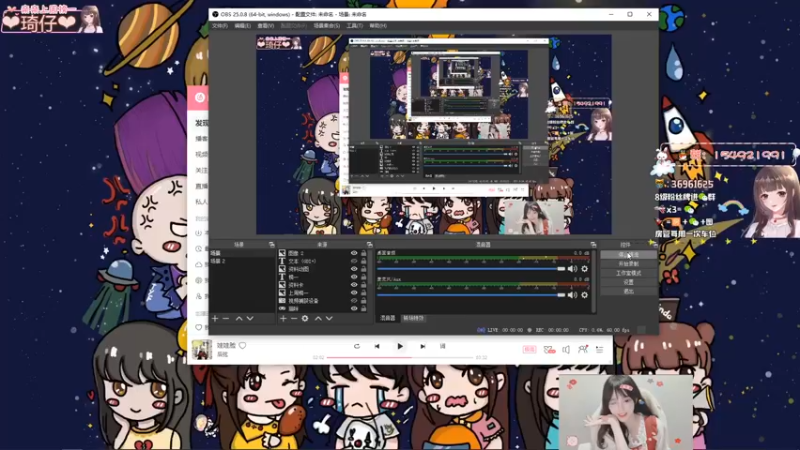
Task: Toggle the lock on 资料卡 source
Action: (x=364, y=285)
